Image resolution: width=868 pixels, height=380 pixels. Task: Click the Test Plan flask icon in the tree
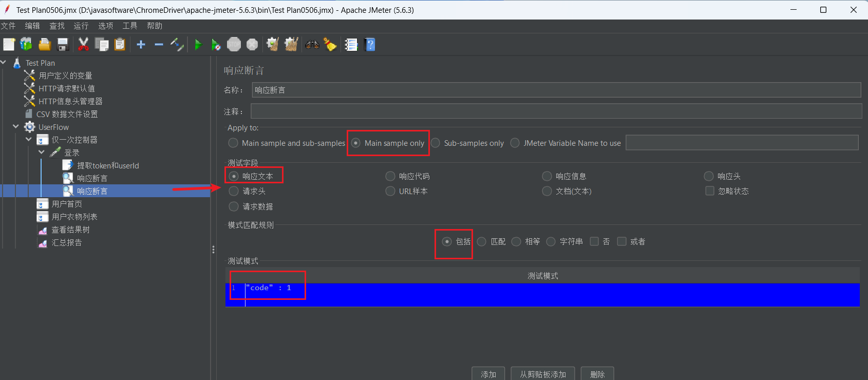[17, 63]
